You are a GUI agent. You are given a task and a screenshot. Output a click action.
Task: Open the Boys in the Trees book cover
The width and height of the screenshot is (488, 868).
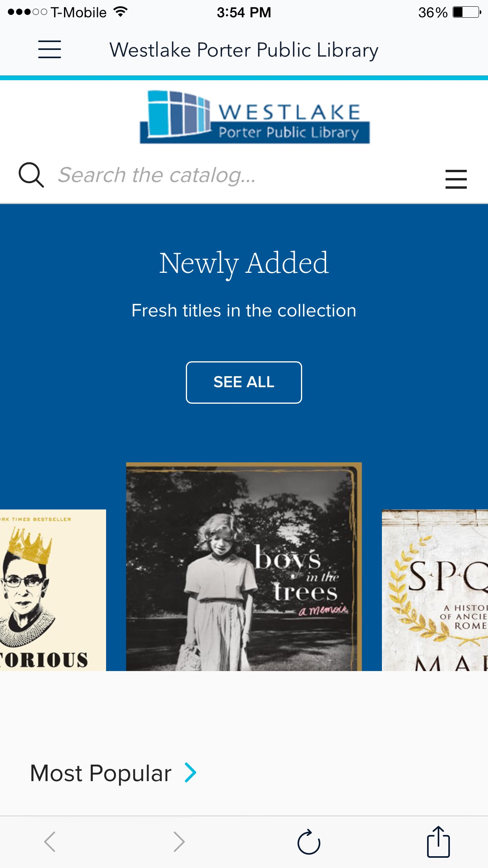(x=244, y=566)
